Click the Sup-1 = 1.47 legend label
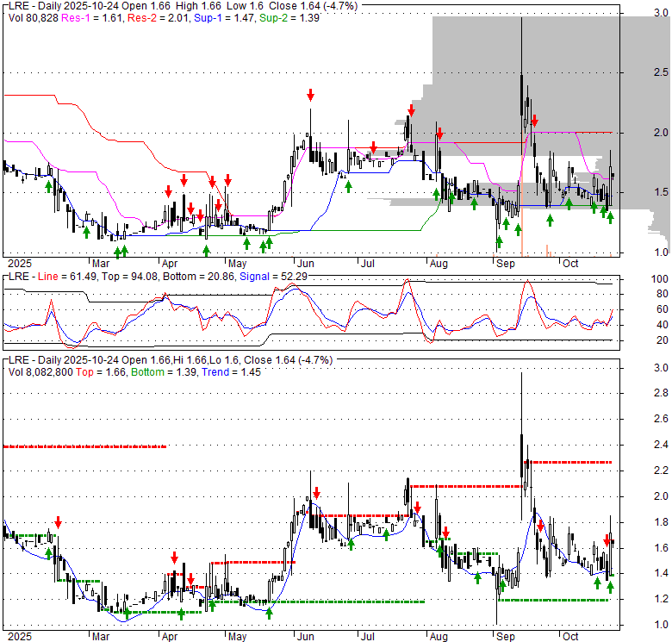This screenshot has height=642, width=672. click(x=225, y=17)
